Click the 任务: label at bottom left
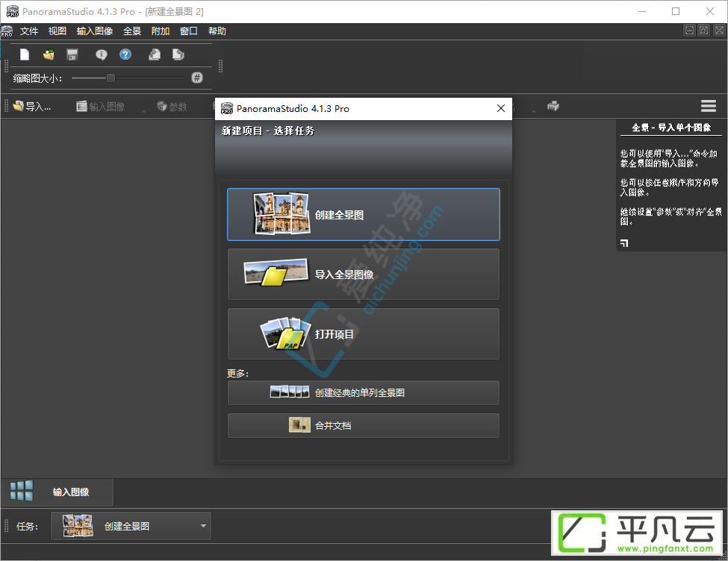 (x=27, y=526)
